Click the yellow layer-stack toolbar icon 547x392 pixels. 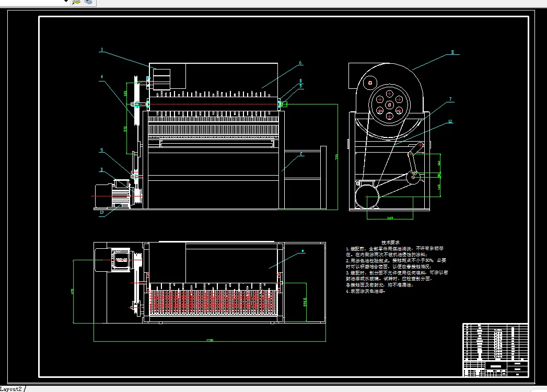coord(76,2)
